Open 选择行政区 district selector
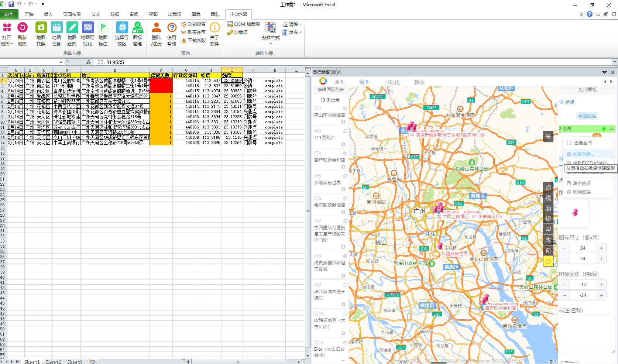Viewport: 618px width, 364px height. click(122, 34)
